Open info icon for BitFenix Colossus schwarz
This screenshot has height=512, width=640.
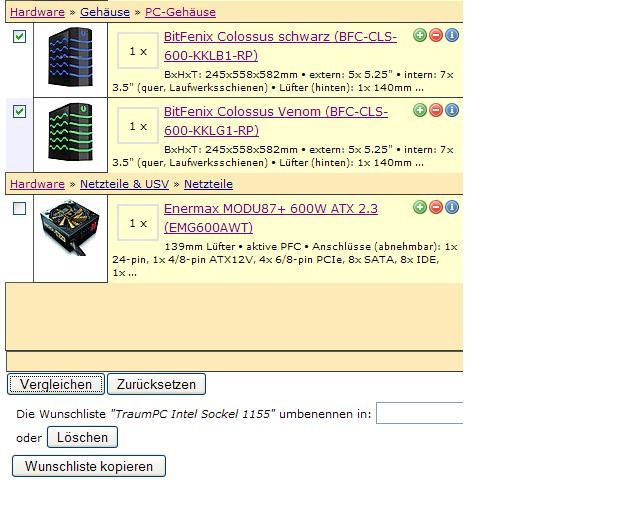[452, 36]
